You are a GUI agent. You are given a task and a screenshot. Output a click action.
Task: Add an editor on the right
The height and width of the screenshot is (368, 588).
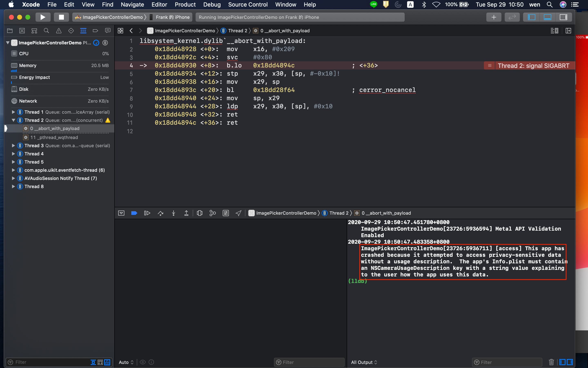pyautogui.click(x=568, y=31)
